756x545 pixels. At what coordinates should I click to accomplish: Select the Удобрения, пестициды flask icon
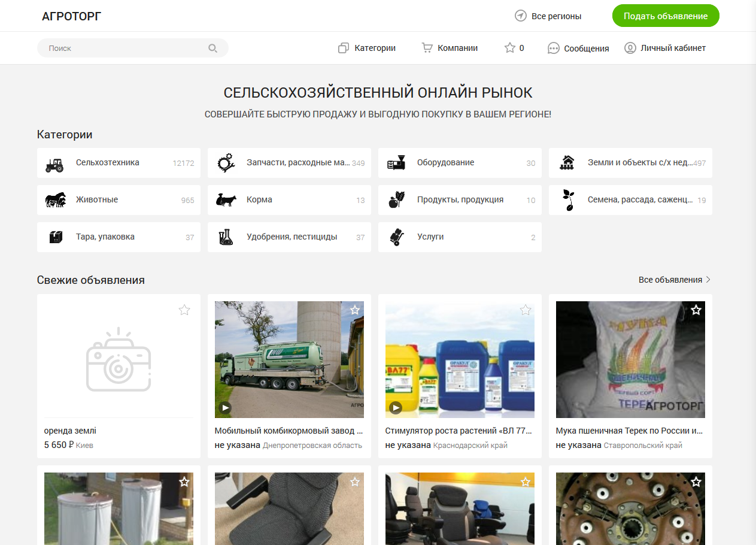click(x=225, y=237)
